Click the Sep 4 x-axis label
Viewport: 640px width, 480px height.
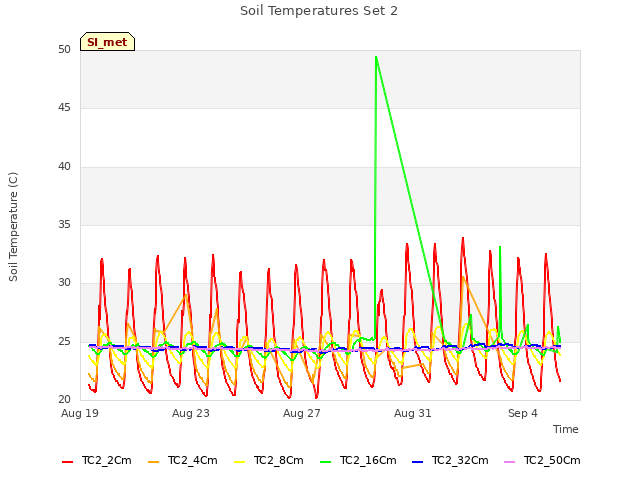coord(523,413)
